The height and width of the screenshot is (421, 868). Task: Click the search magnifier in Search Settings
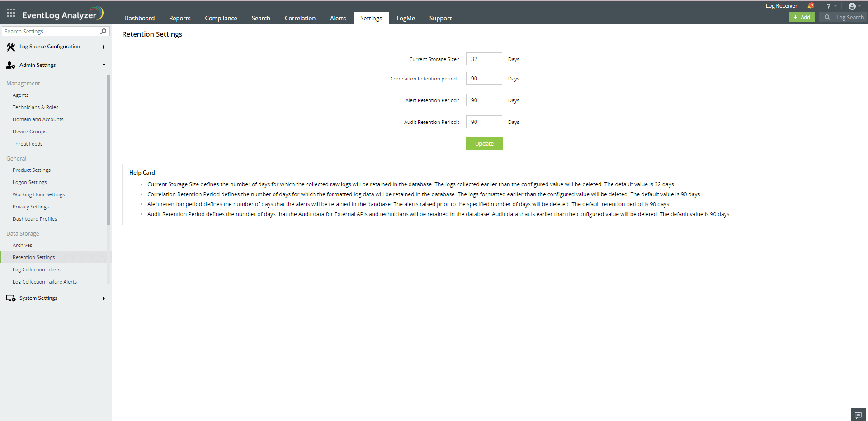(x=103, y=31)
